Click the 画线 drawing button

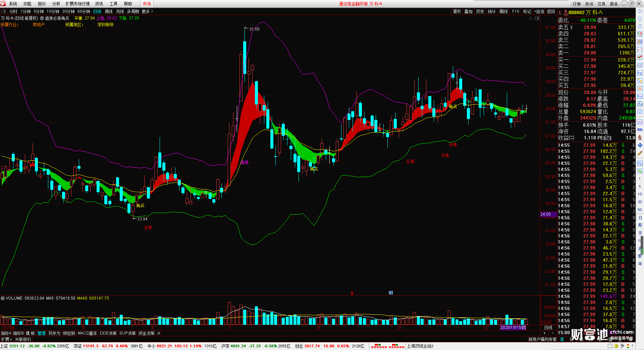coord(504,11)
